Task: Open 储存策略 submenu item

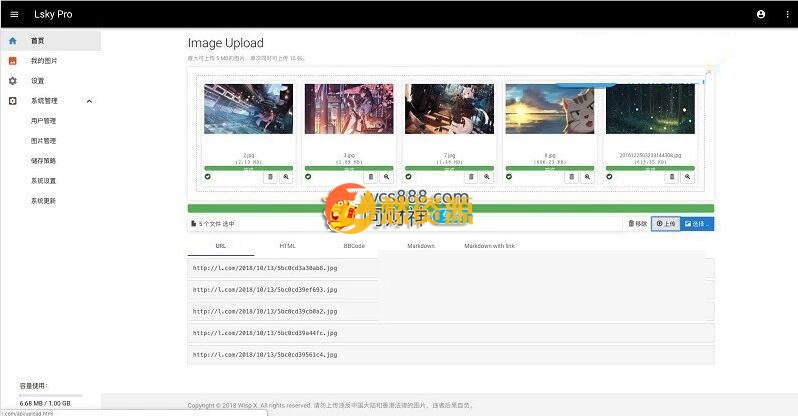Action: (43, 161)
